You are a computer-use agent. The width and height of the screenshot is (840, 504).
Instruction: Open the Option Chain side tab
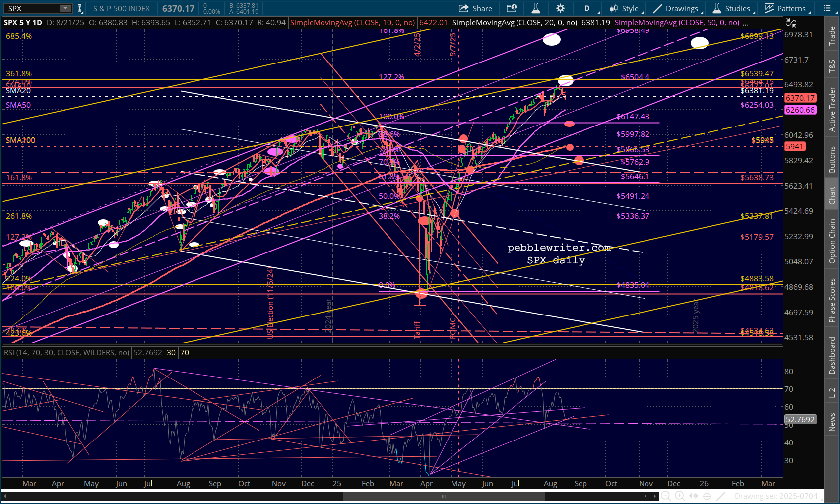(832, 241)
